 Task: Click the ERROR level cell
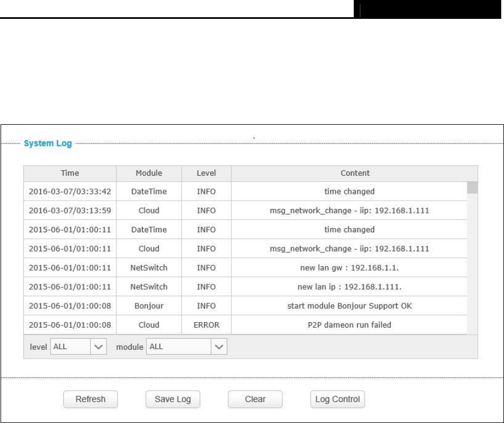(206, 325)
